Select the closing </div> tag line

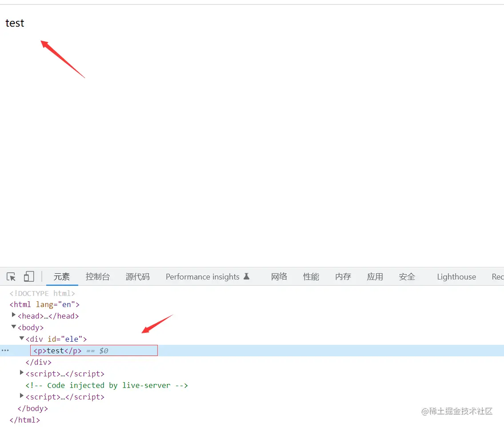click(x=39, y=362)
